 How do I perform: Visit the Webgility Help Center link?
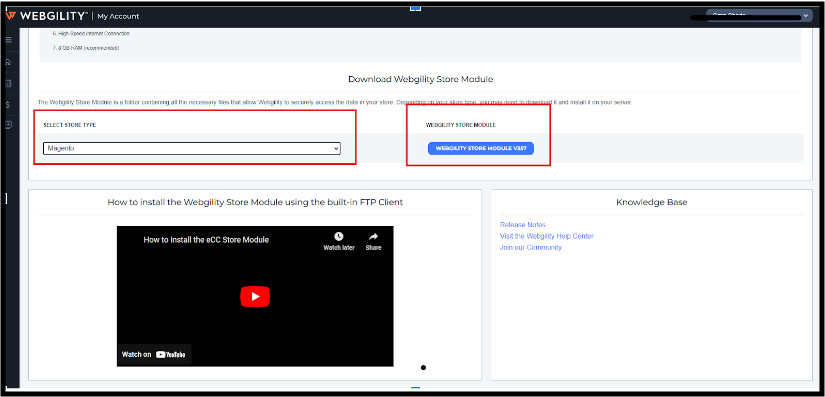[x=547, y=236]
